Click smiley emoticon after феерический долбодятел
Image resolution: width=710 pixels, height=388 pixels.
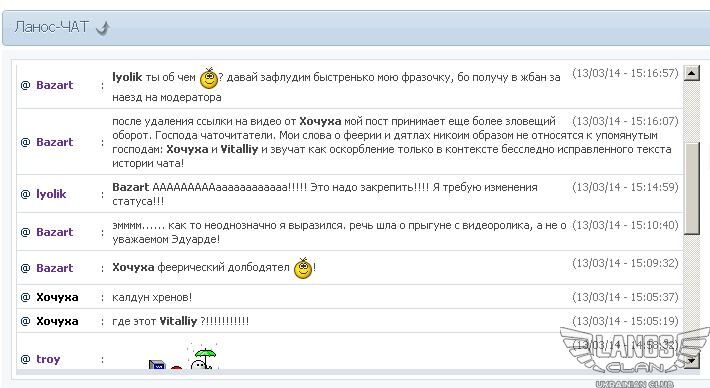coord(303,268)
